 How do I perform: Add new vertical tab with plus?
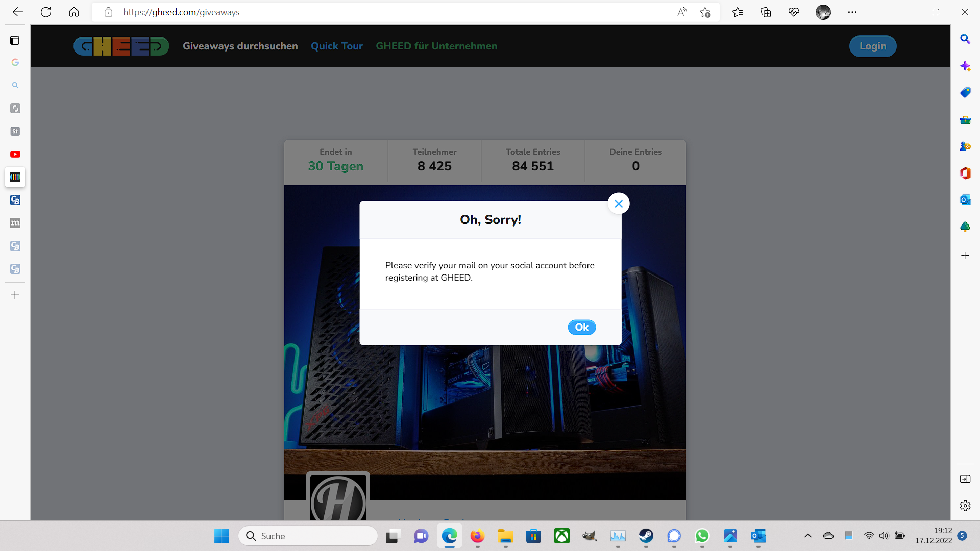[x=15, y=295]
